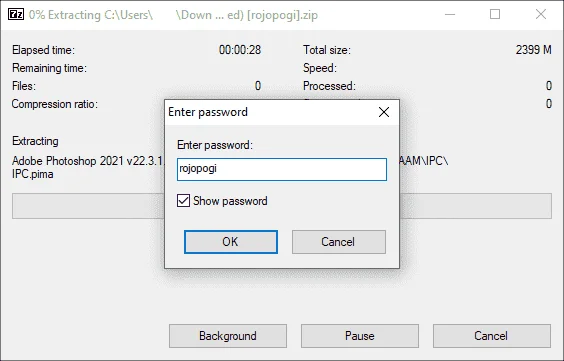
Task: Confirm the password with OK
Action: pos(231,242)
